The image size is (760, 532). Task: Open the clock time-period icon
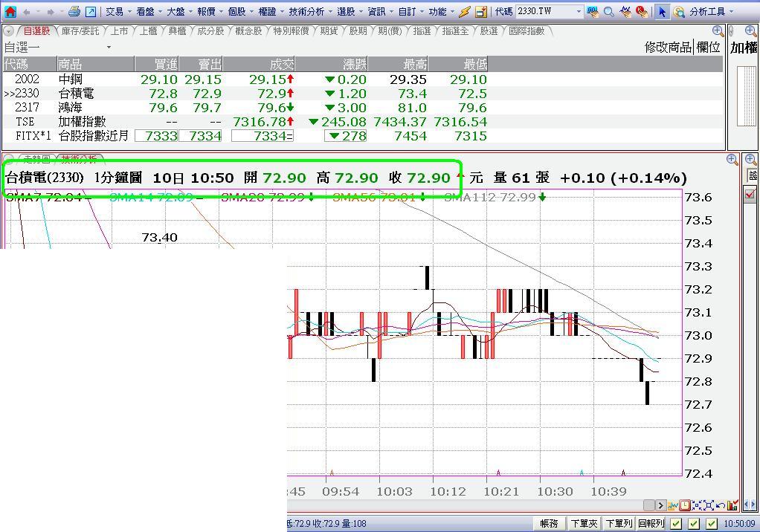[x=684, y=505]
